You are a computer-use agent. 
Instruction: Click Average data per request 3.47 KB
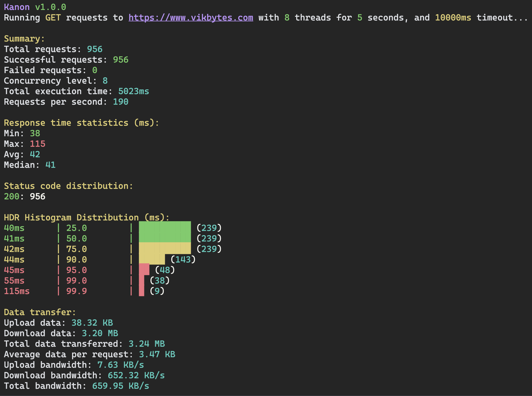tap(157, 354)
